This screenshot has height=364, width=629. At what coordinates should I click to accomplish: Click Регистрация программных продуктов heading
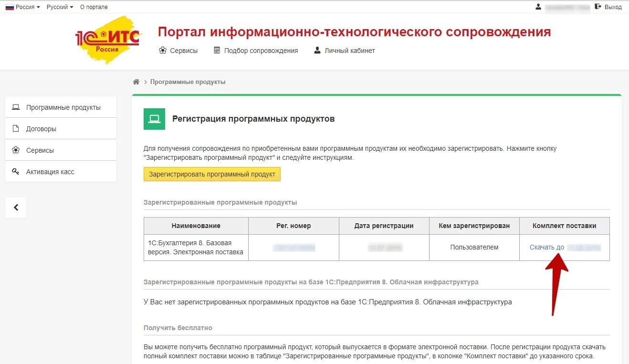[x=253, y=119]
